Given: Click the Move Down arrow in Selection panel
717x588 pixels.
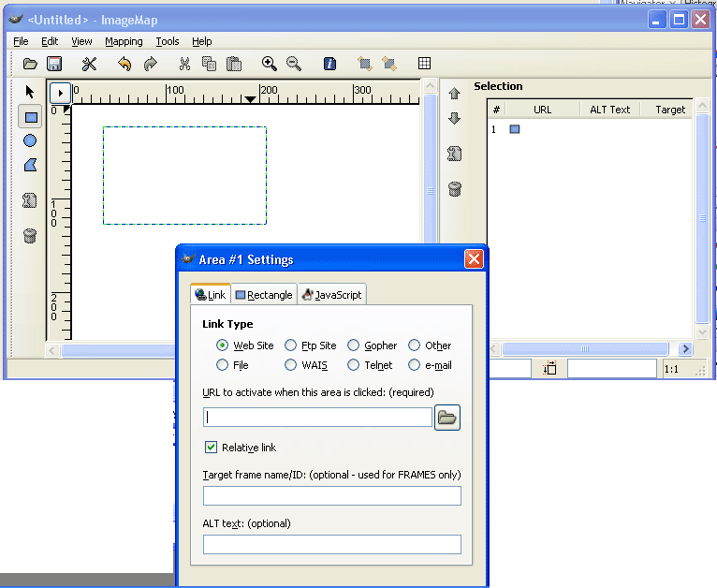Looking at the screenshot, I should point(454,118).
